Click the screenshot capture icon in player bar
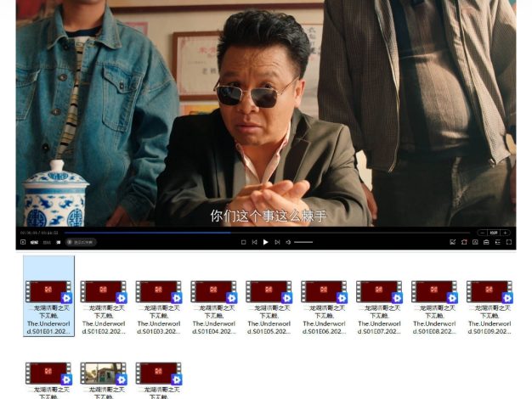 (x=475, y=242)
